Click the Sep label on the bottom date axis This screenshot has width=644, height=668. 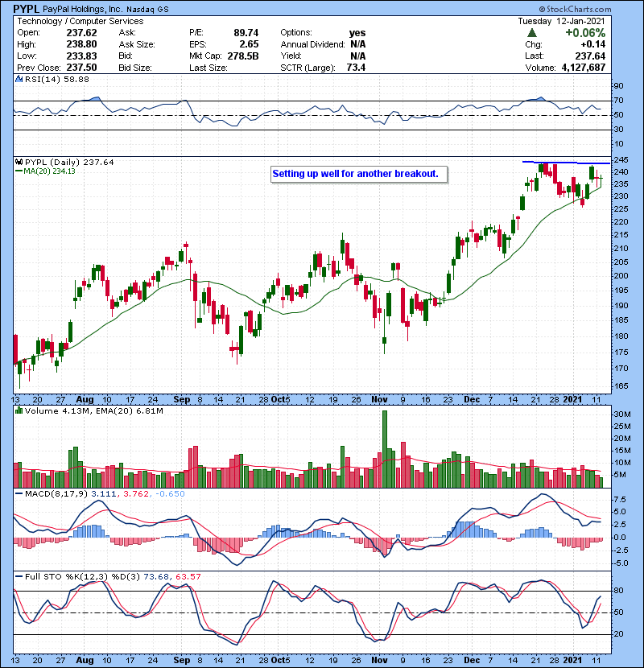182,660
